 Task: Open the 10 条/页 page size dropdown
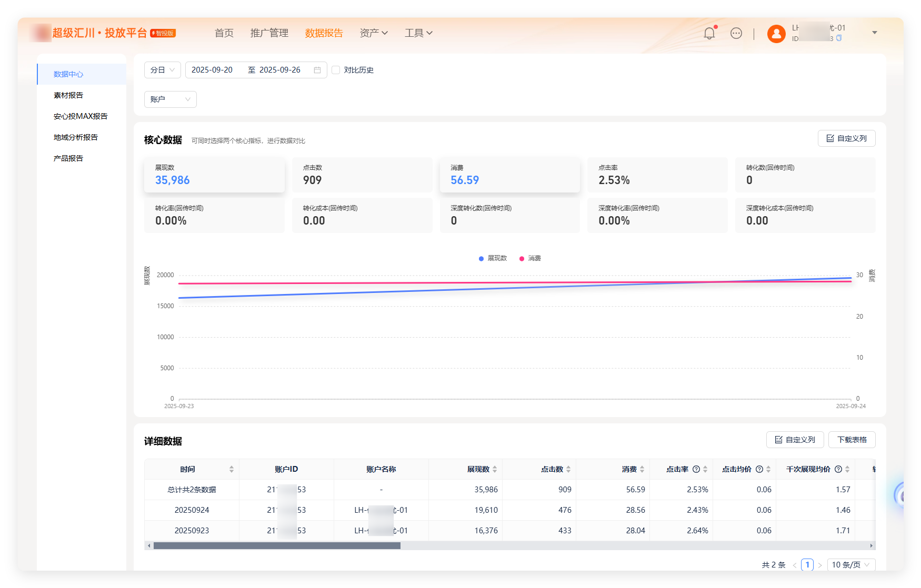point(852,565)
